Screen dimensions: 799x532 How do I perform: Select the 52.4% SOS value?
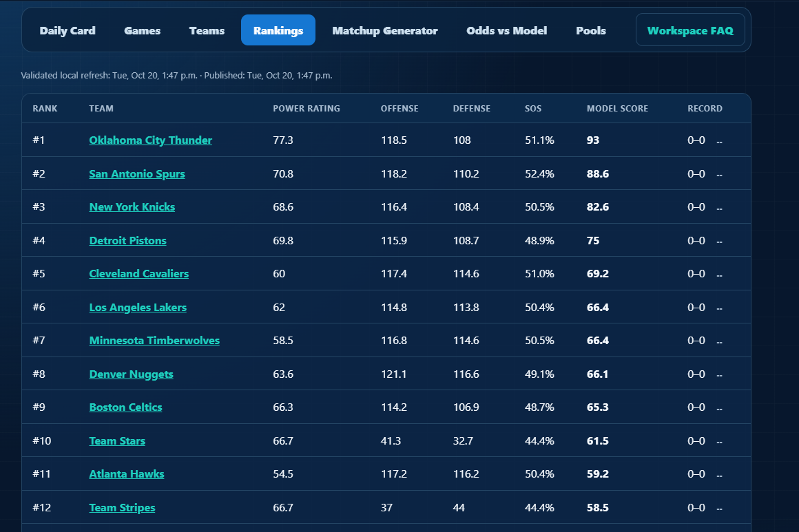click(539, 173)
